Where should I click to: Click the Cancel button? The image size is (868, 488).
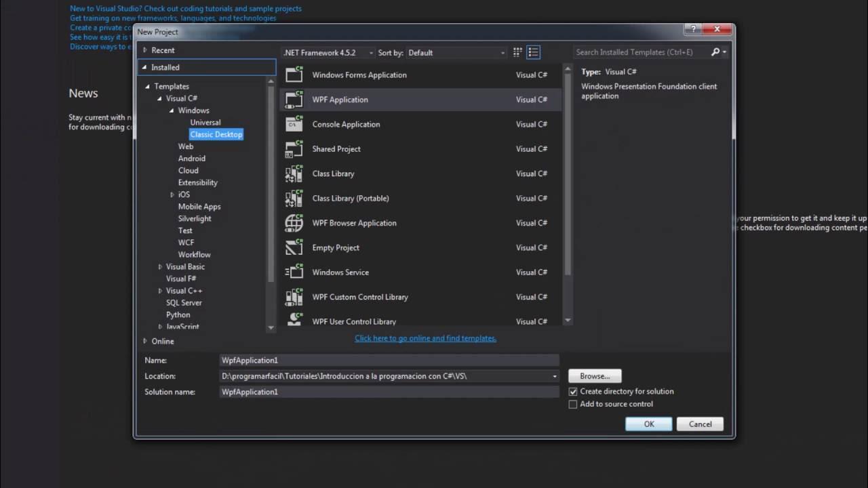point(701,424)
